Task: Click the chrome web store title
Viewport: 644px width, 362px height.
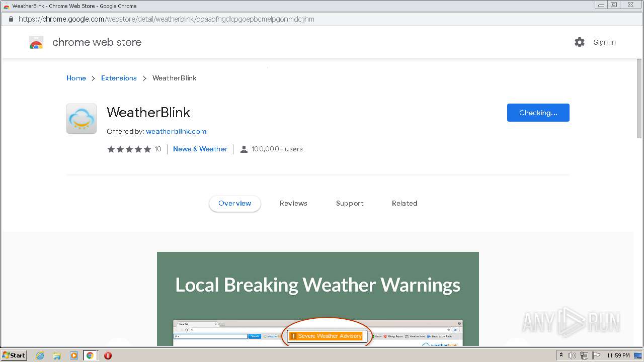Action: pyautogui.click(x=97, y=42)
